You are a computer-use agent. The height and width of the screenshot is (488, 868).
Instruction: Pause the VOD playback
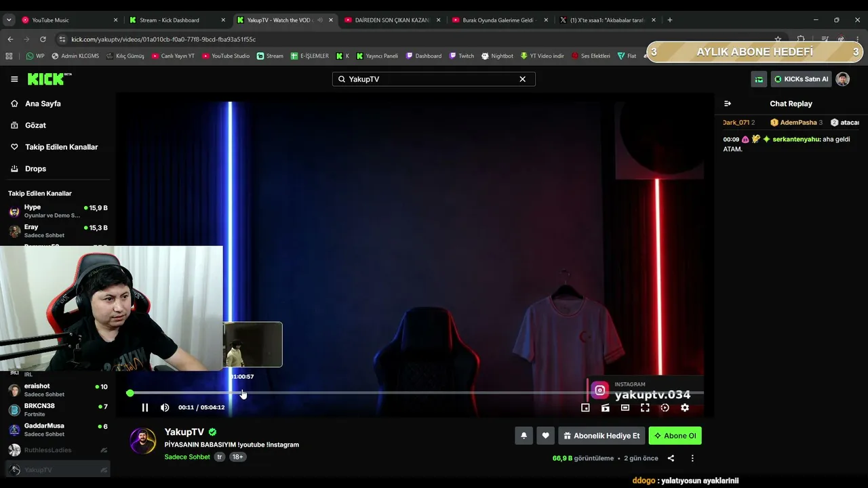coord(144,407)
